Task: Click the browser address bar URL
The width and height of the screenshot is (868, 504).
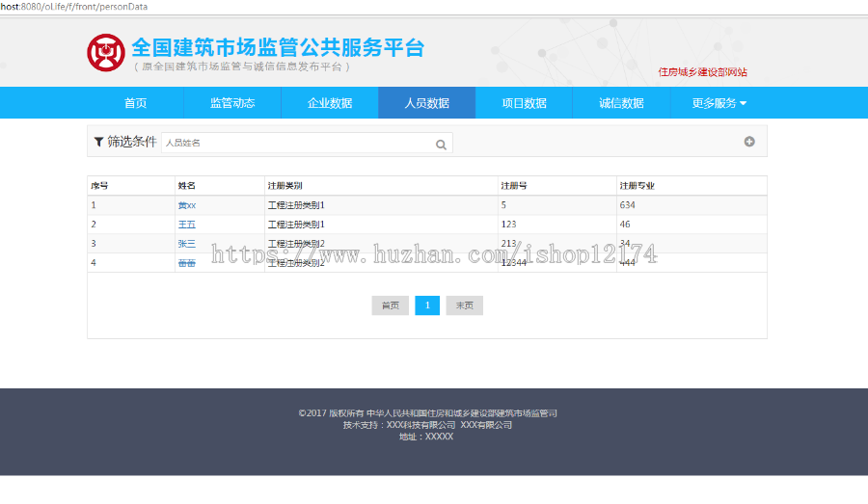Action: point(73,7)
